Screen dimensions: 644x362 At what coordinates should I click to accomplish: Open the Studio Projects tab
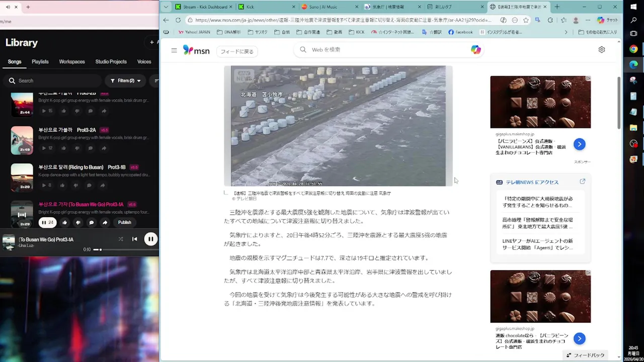click(111, 61)
